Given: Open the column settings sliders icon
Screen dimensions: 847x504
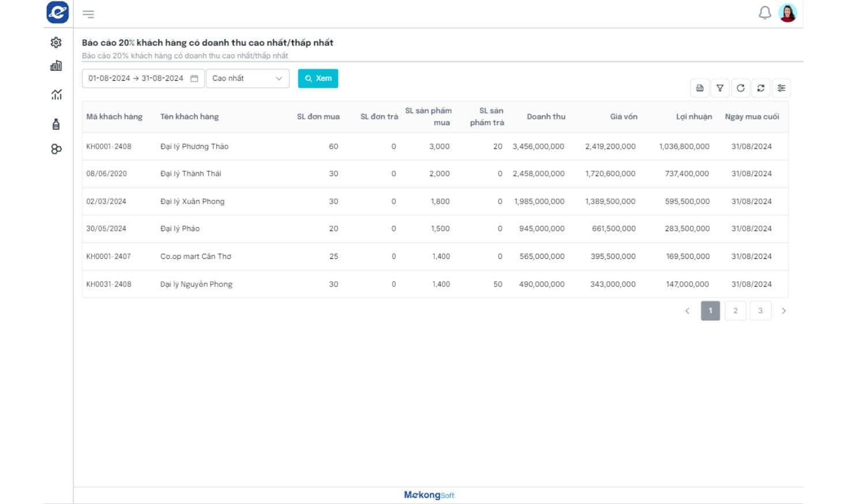Looking at the screenshot, I should [x=781, y=88].
